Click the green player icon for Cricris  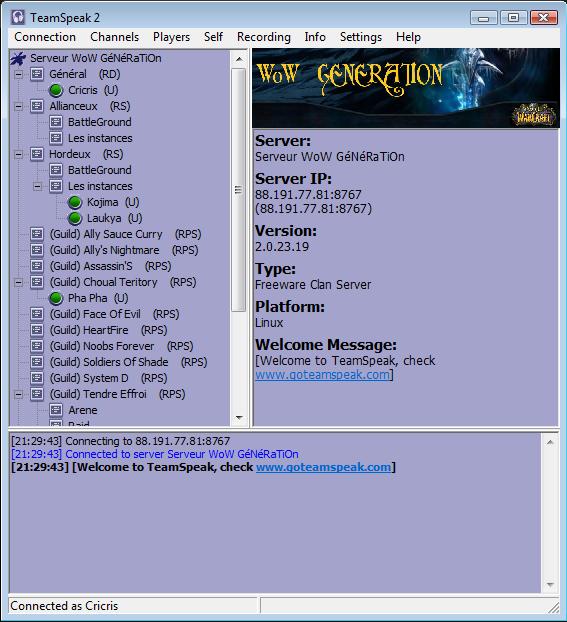pyautogui.click(x=56, y=90)
